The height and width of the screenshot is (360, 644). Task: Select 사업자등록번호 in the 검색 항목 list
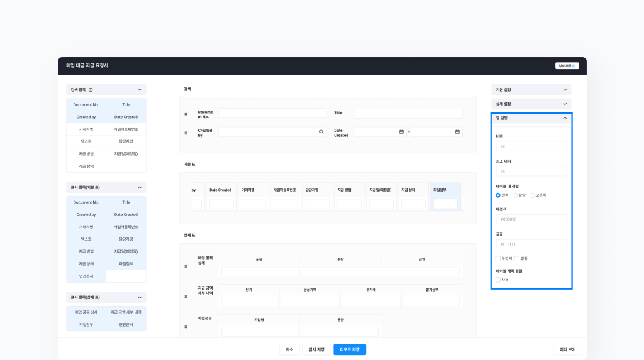click(126, 129)
